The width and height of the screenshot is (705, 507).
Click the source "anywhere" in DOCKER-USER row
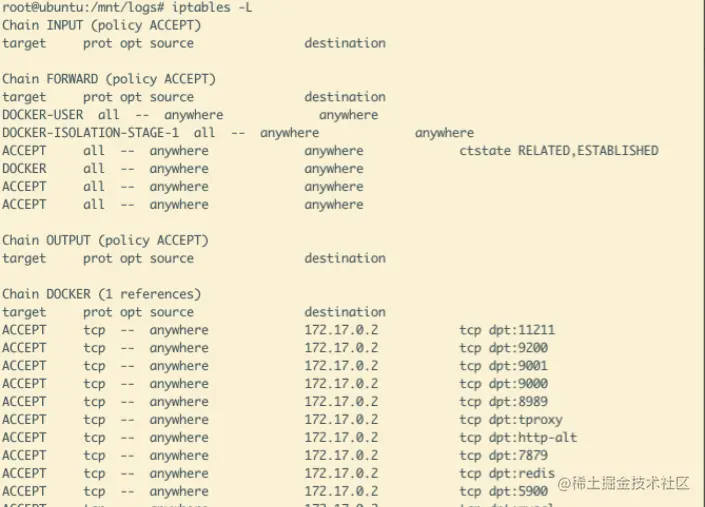pyautogui.click(x=194, y=115)
